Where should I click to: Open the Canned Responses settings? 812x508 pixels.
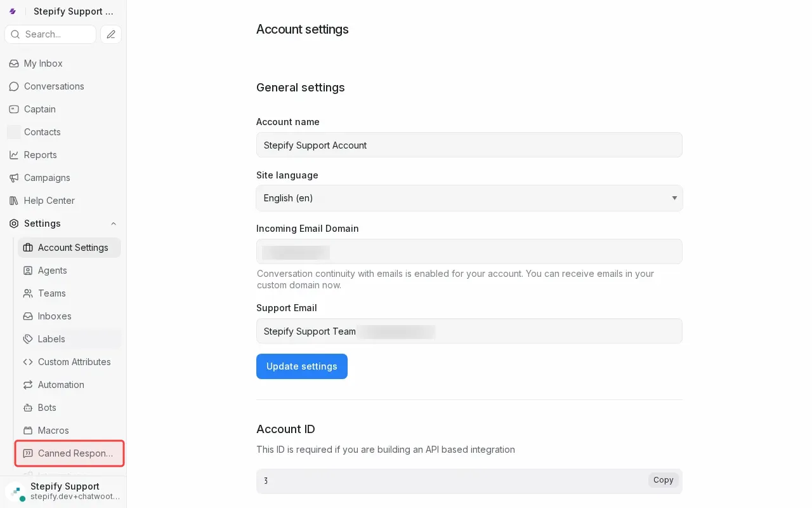[x=69, y=453]
